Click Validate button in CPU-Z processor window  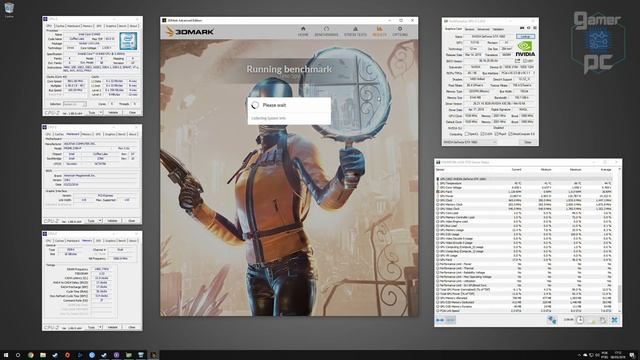(113, 112)
